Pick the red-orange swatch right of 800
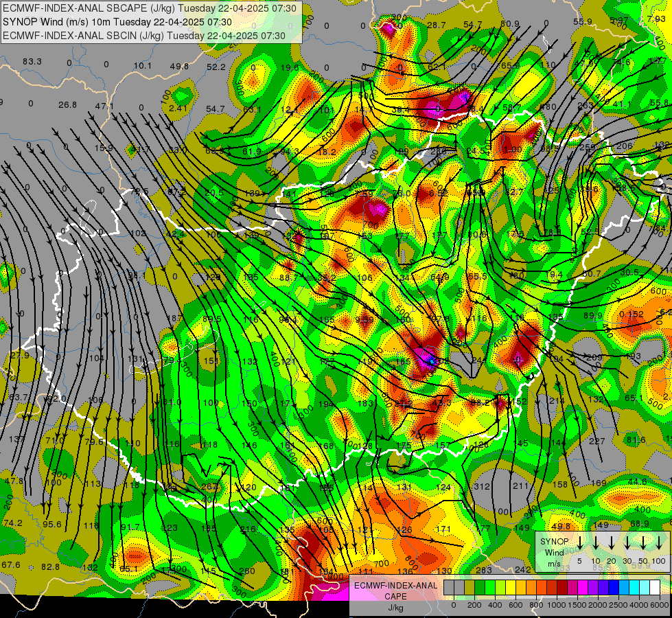This screenshot has height=618, width=672. [x=542, y=588]
